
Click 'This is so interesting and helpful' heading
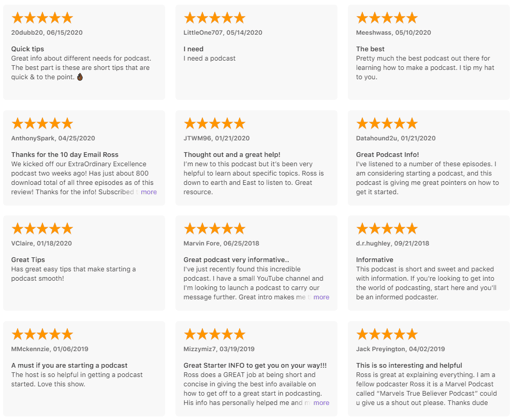pos(409,366)
